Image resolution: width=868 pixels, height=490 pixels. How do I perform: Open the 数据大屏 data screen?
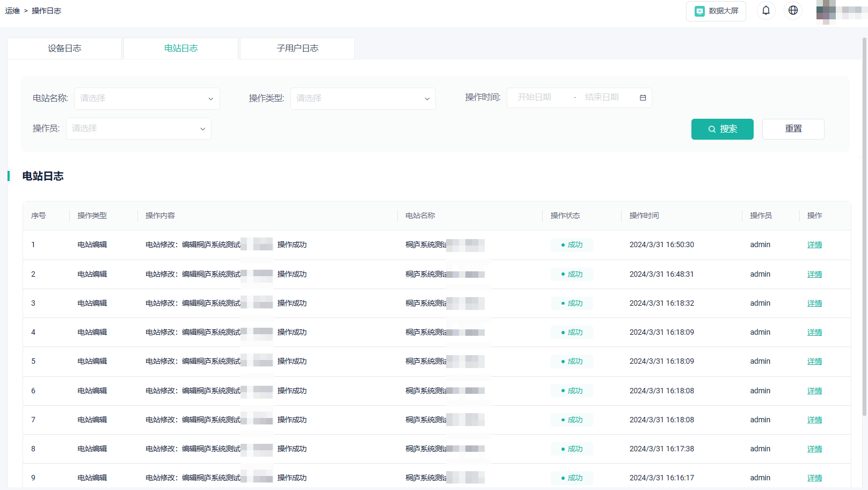tap(716, 11)
